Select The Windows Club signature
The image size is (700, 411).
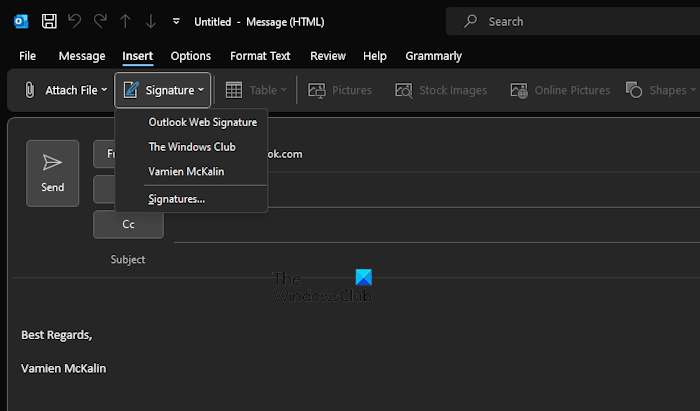coord(192,147)
